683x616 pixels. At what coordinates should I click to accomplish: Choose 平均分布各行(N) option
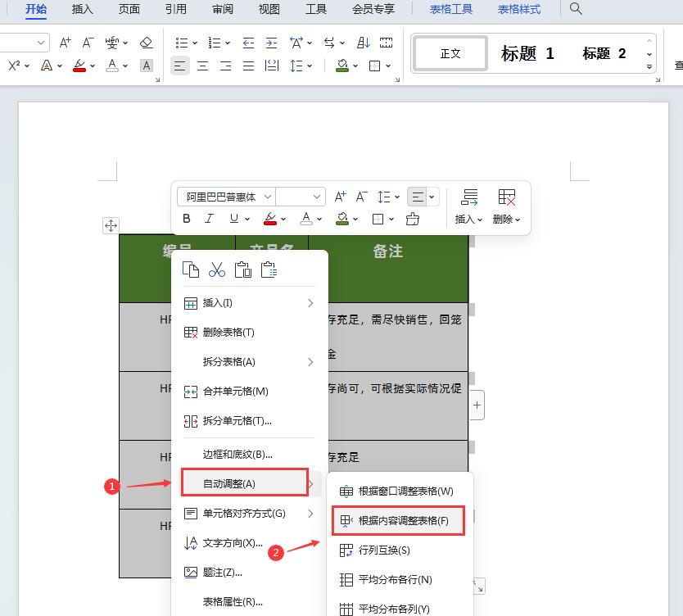tap(398, 580)
